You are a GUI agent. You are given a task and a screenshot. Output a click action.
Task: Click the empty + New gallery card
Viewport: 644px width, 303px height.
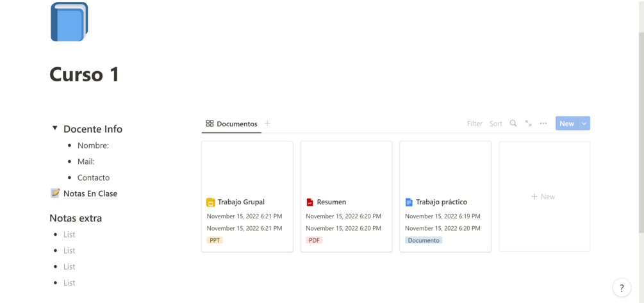(544, 197)
